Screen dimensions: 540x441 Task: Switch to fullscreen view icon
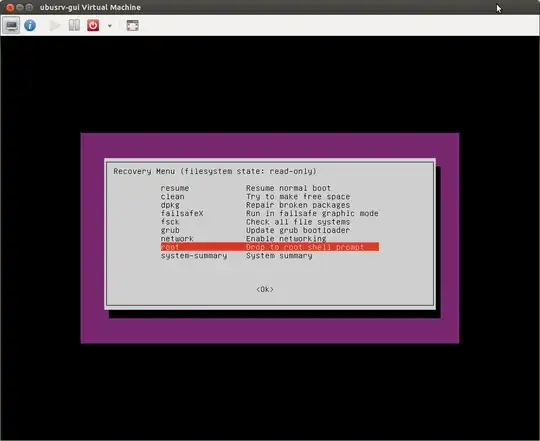coord(133,25)
